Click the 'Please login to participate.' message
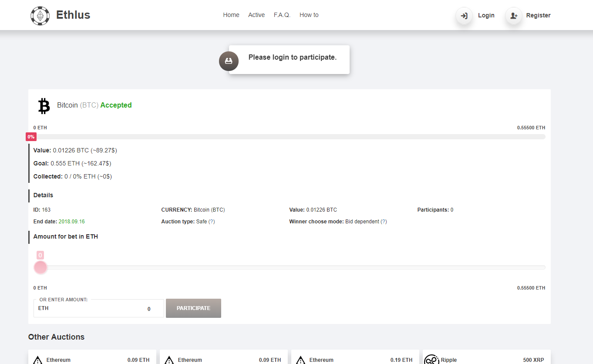Viewport: 593px width, 364px height. tap(293, 57)
